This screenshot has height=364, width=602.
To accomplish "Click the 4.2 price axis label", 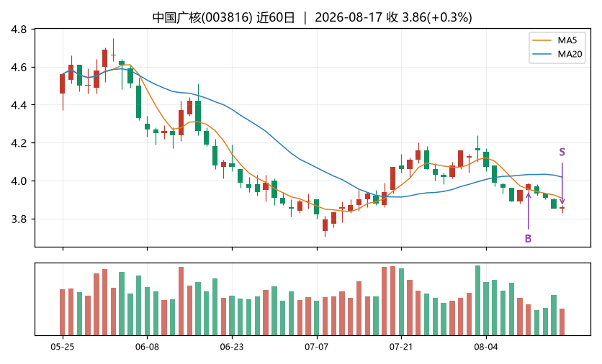I will tap(19, 143).
